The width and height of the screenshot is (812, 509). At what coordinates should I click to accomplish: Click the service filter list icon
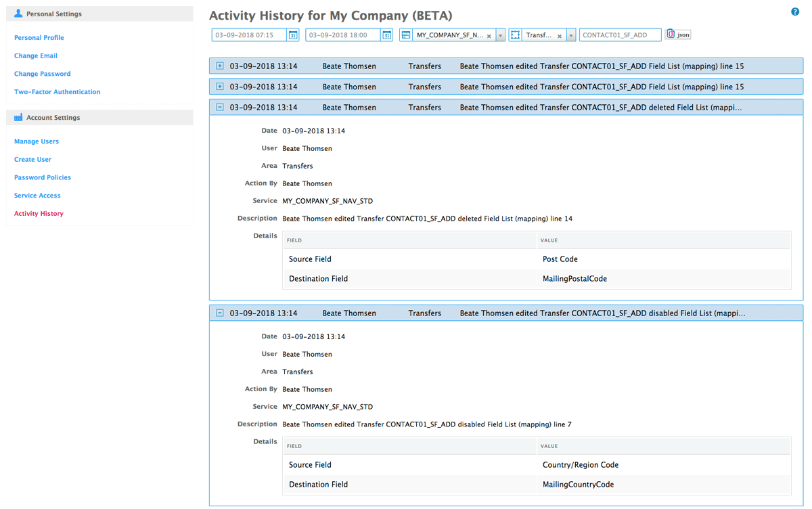click(x=405, y=35)
